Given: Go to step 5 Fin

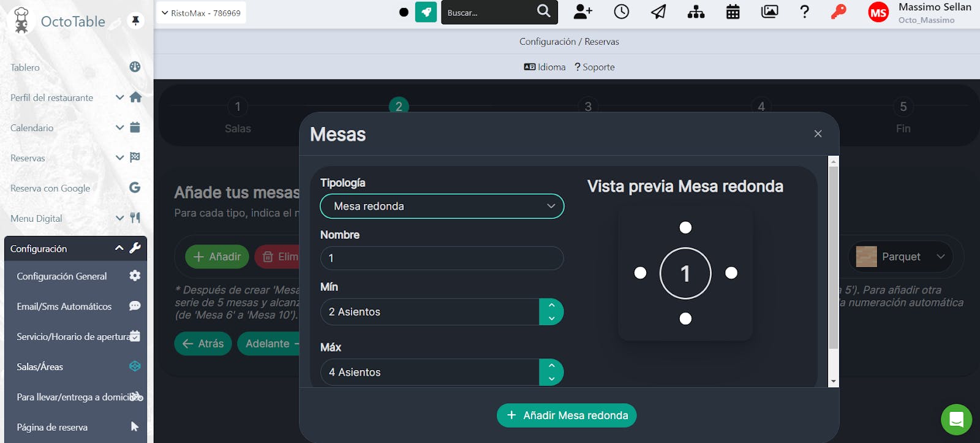Looking at the screenshot, I should point(903,116).
